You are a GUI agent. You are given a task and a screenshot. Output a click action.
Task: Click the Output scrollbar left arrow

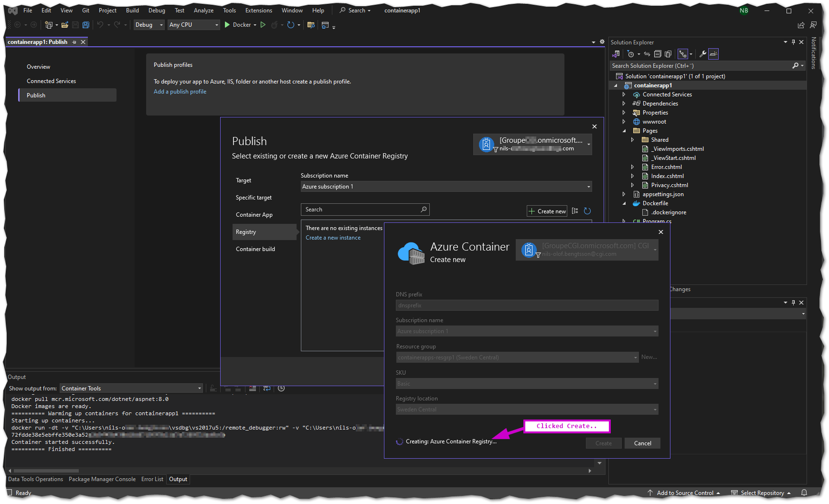tap(10, 471)
